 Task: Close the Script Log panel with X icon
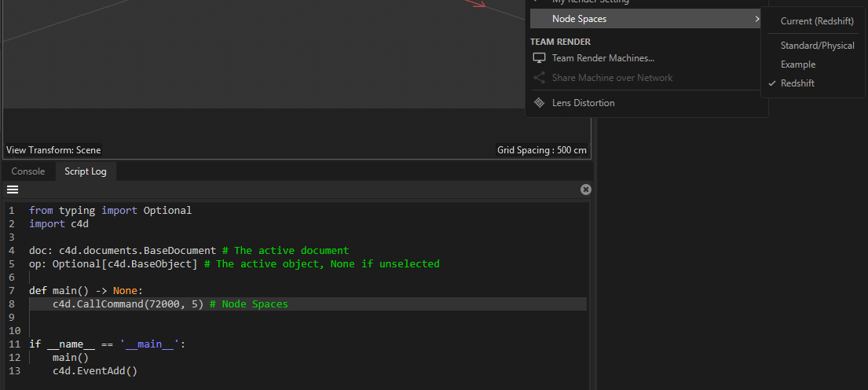[x=585, y=189]
